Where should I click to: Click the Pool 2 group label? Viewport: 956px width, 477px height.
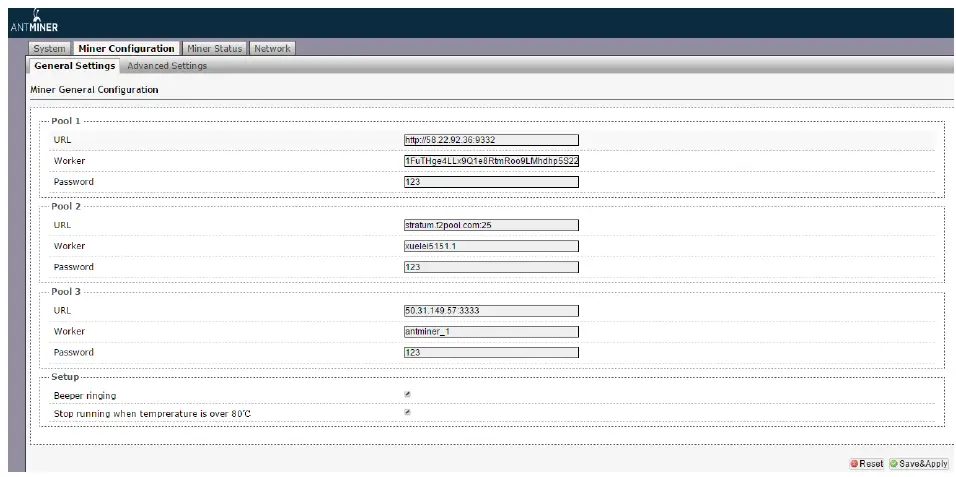(66, 206)
